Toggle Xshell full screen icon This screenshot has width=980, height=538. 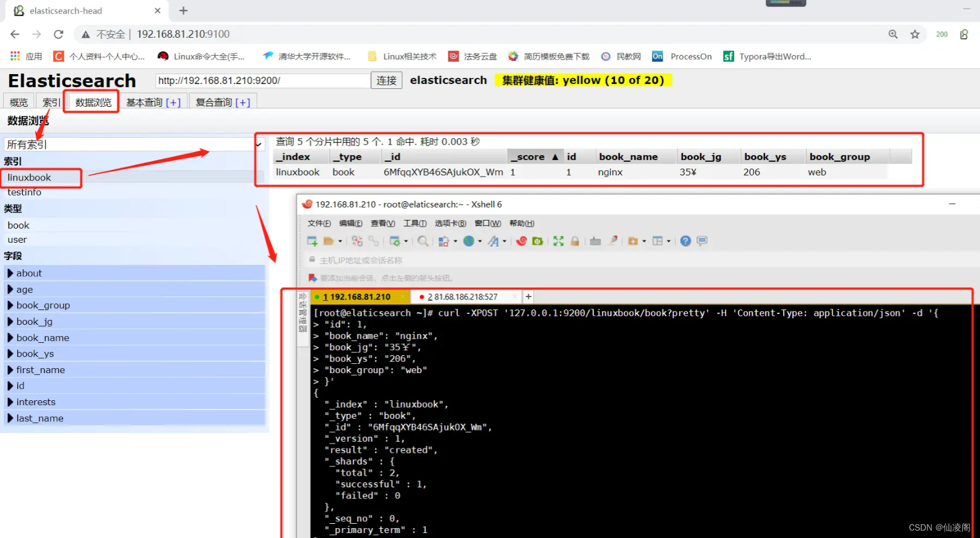point(558,241)
